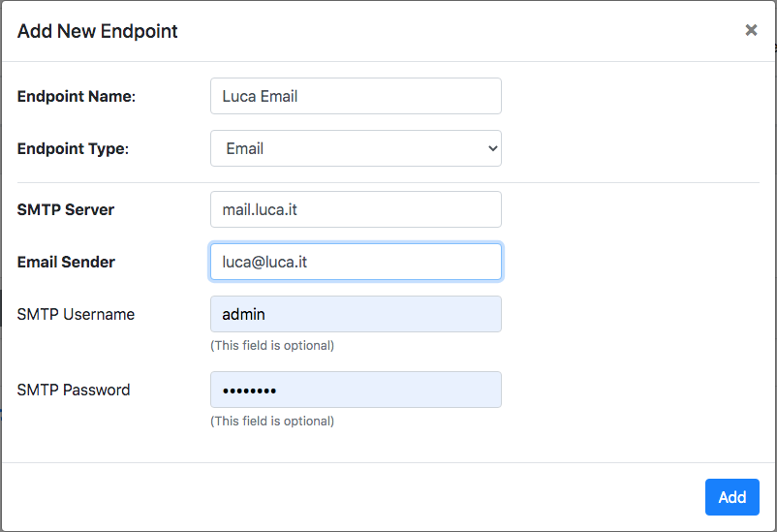Viewport: 777px width, 532px height.
Task: Click the 'Endpoint Type:' label
Action: pyautogui.click(x=73, y=148)
